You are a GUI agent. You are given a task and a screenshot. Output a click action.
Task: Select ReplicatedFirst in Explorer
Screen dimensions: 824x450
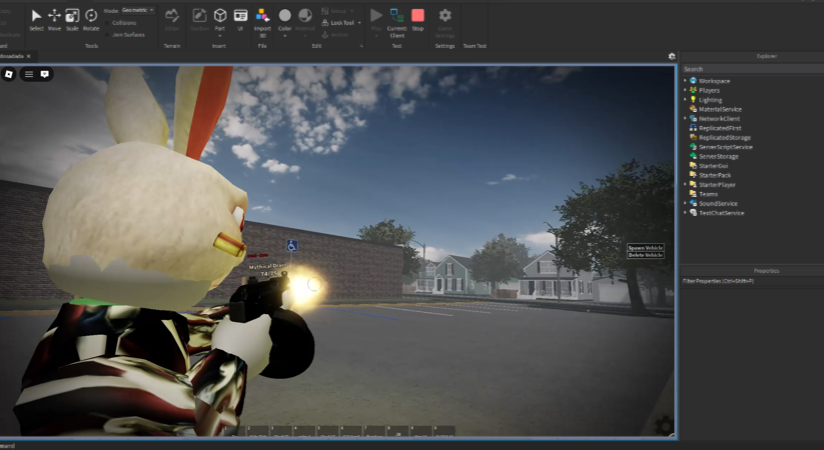coord(720,128)
